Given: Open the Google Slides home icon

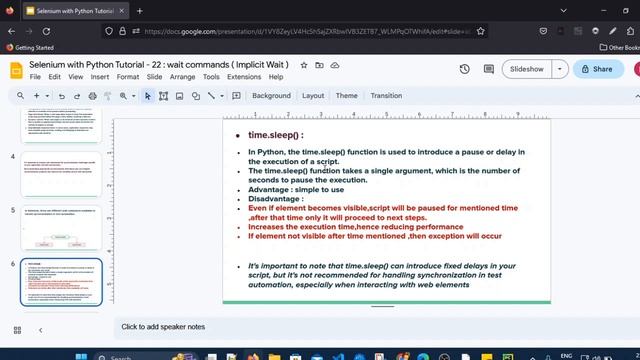Looking at the screenshot, I should tap(16, 70).
